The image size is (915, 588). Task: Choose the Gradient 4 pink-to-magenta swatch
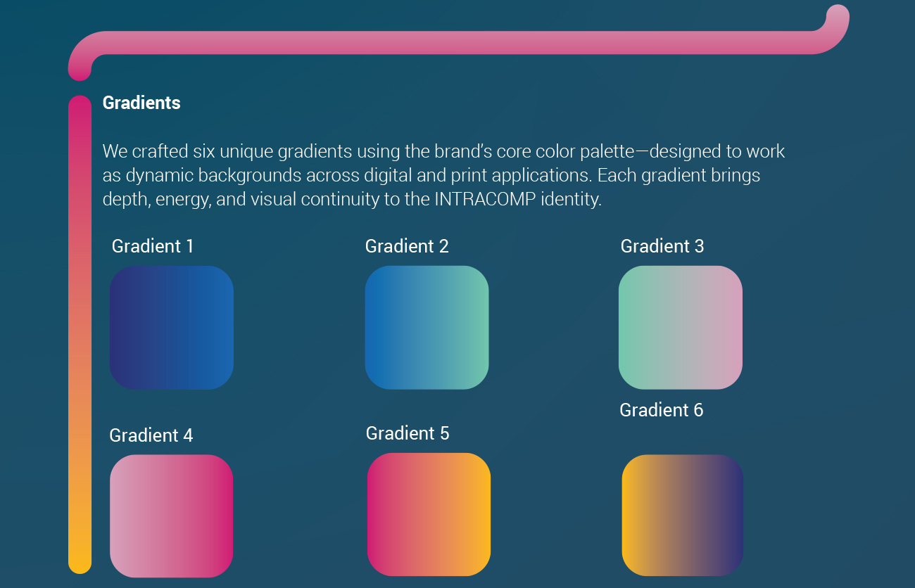(172, 516)
